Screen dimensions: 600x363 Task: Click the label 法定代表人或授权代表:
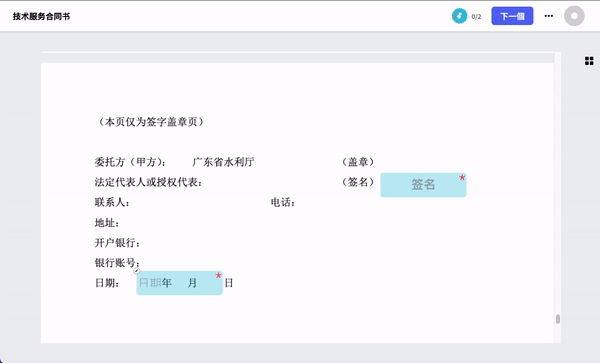[x=148, y=182]
